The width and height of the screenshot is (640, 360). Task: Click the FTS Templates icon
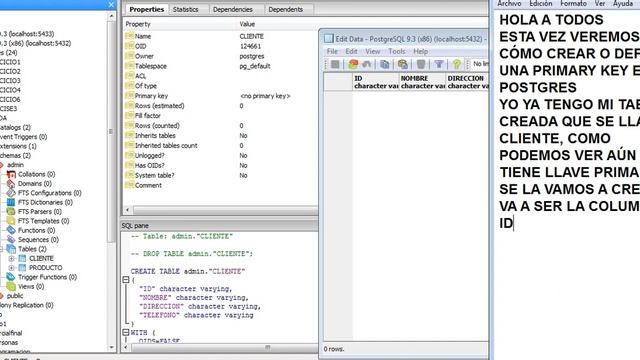[x=11, y=221]
